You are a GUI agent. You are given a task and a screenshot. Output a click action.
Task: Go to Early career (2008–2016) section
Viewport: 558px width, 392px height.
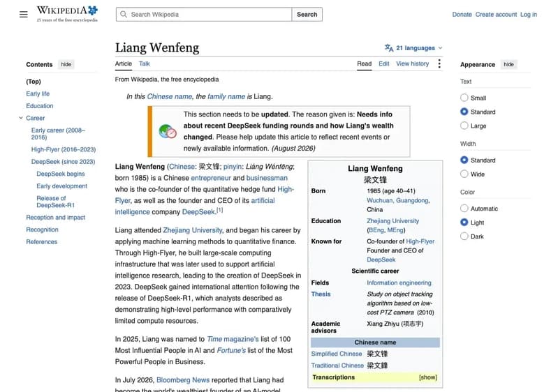(58, 134)
